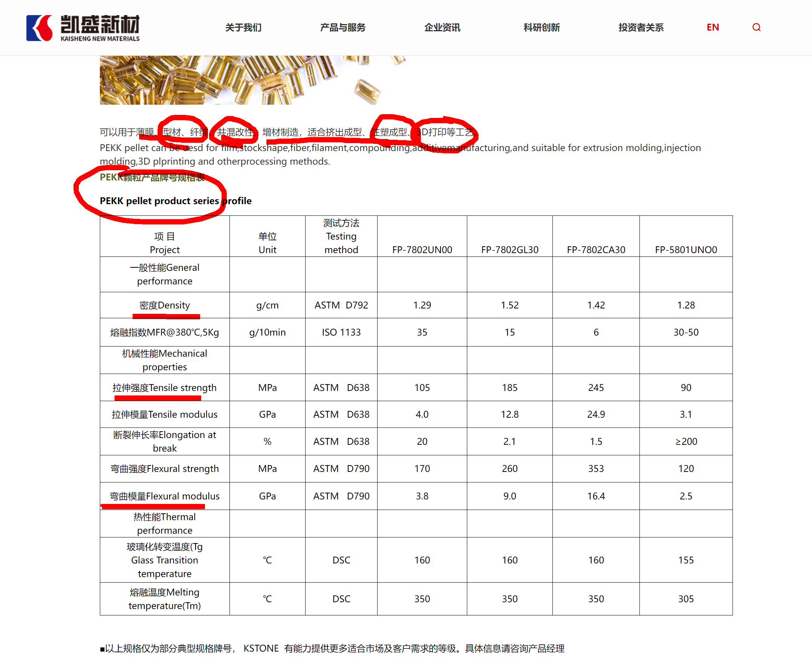Click tensile strength value 105
This screenshot has height=664, width=812.
click(x=422, y=388)
